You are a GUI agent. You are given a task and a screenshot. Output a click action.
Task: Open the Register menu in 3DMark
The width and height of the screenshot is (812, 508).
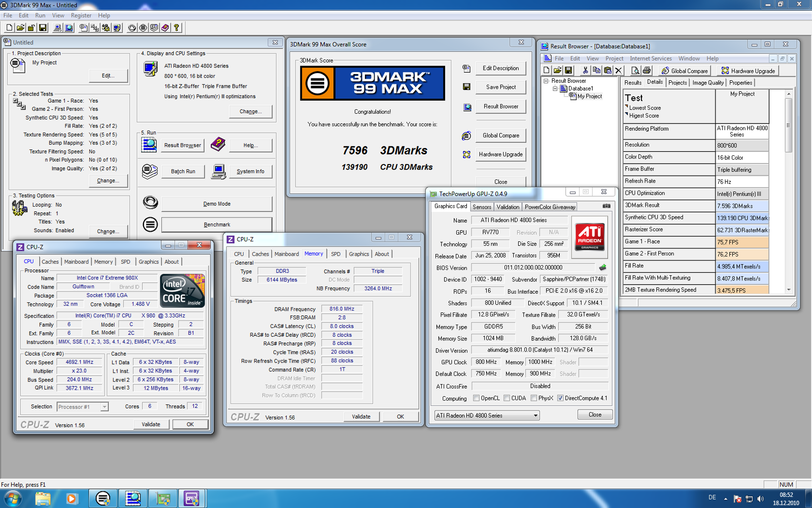tap(81, 16)
